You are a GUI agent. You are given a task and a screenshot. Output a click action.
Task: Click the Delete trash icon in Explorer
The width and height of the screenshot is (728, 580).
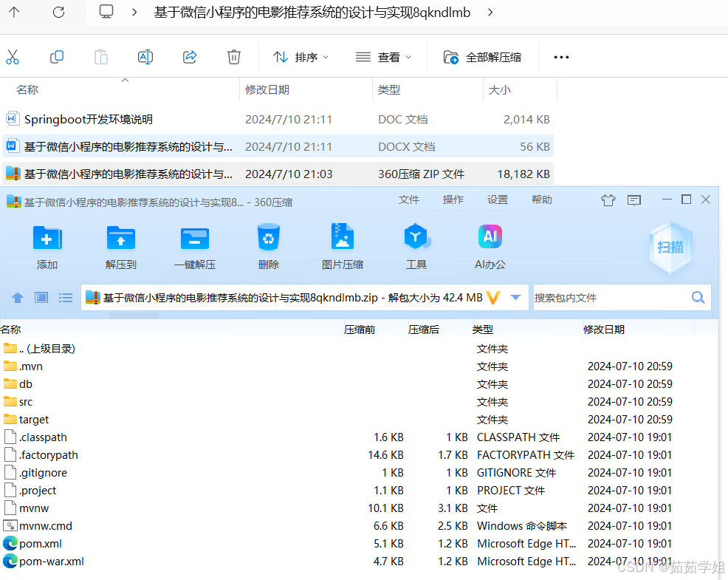(x=233, y=57)
